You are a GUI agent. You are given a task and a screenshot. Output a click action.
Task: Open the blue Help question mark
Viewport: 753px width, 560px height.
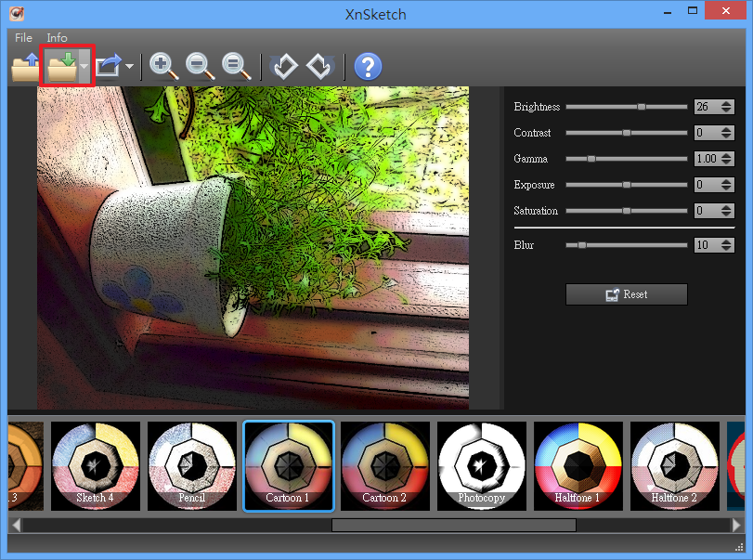tap(368, 67)
